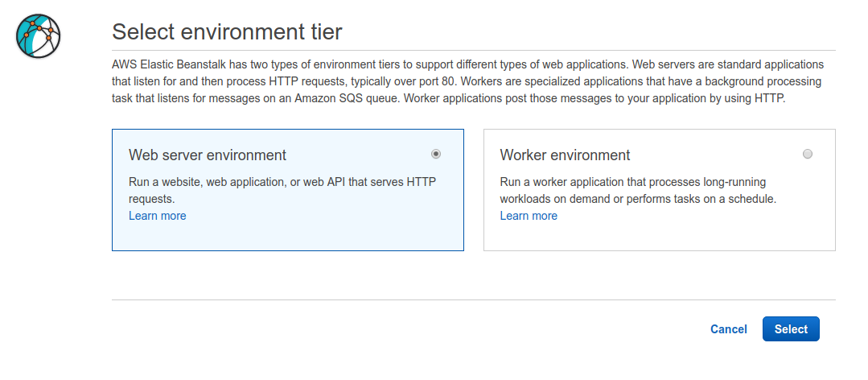Viewport: 868px width, 380px height.
Task: Open Learn more link under Web server environment
Action: (x=157, y=216)
